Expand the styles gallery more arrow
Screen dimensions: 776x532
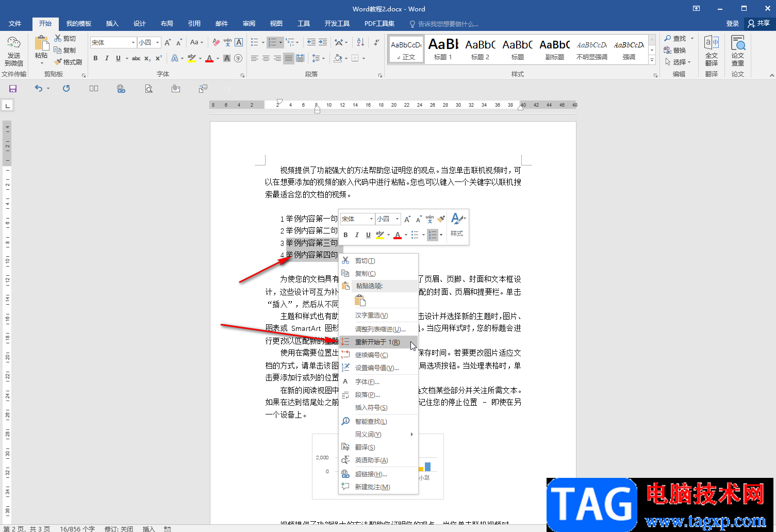point(652,60)
